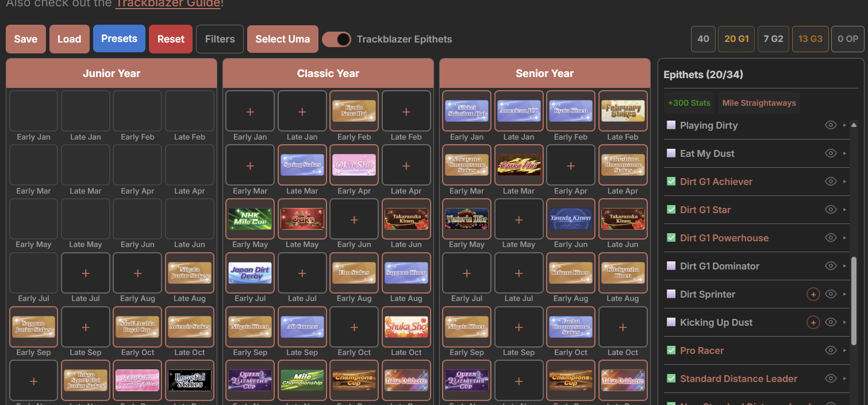Click the Artemis Stakes race tile
Screen dimensions: 868x405
pos(190,327)
